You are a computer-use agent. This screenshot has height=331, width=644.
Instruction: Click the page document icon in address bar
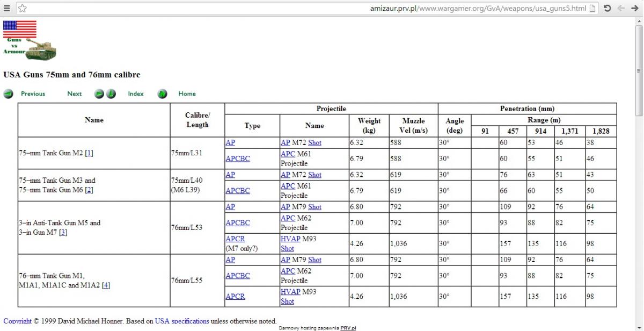tap(592, 9)
